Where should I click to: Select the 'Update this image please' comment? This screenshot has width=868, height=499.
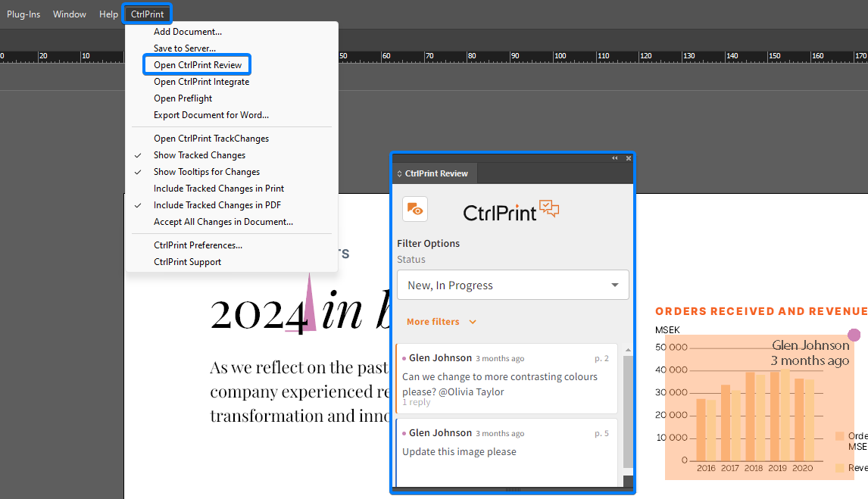507,453
